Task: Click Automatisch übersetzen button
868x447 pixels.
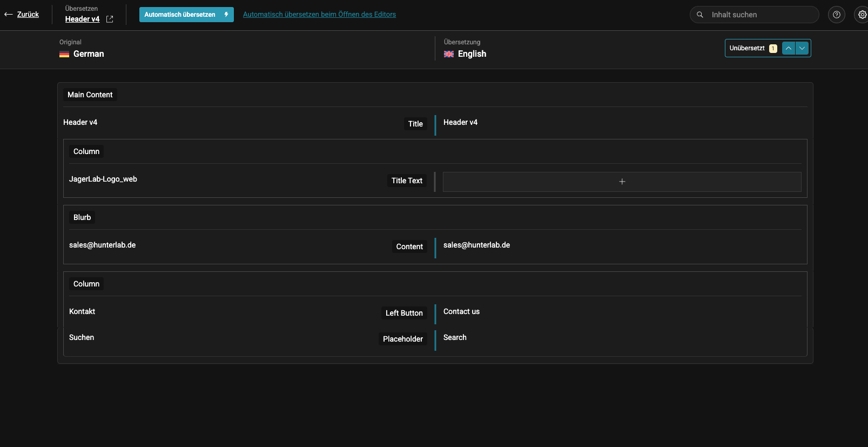Action: point(186,15)
